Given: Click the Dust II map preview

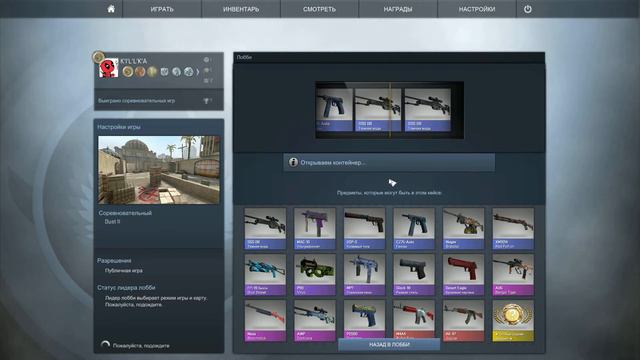Looking at the screenshot, I should tap(159, 170).
